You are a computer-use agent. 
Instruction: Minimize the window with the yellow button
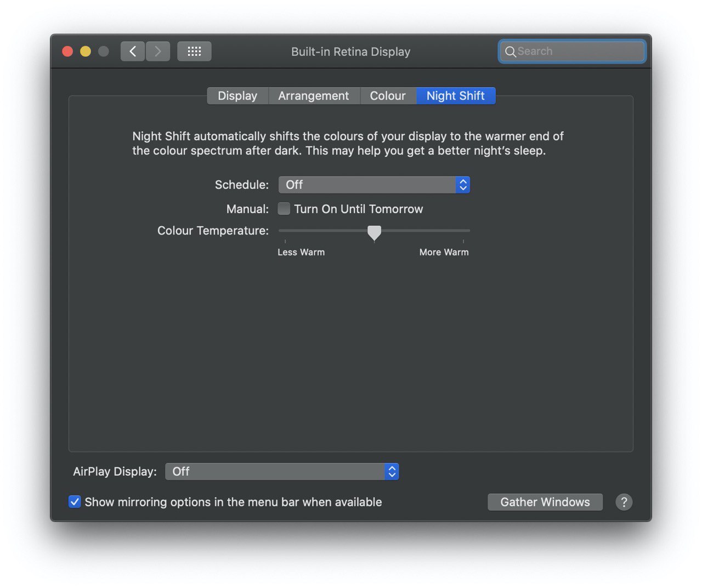click(x=86, y=52)
